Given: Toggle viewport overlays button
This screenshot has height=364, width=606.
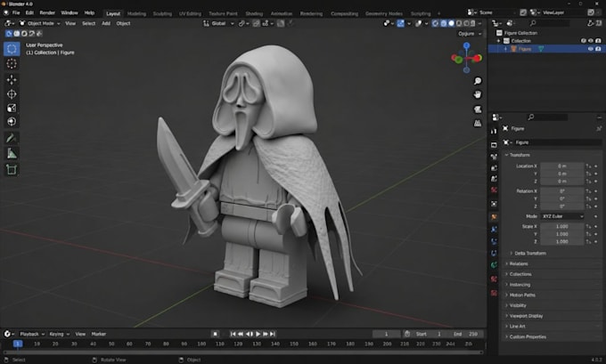Looking at the screenshot, I should [x=419, y=23].
